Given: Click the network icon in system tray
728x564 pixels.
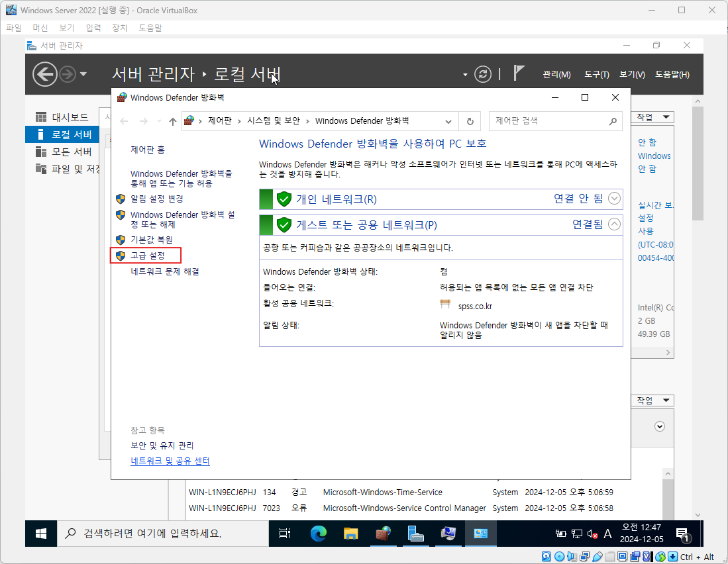Looking at the screenshot, I should (x=577, y=534).
